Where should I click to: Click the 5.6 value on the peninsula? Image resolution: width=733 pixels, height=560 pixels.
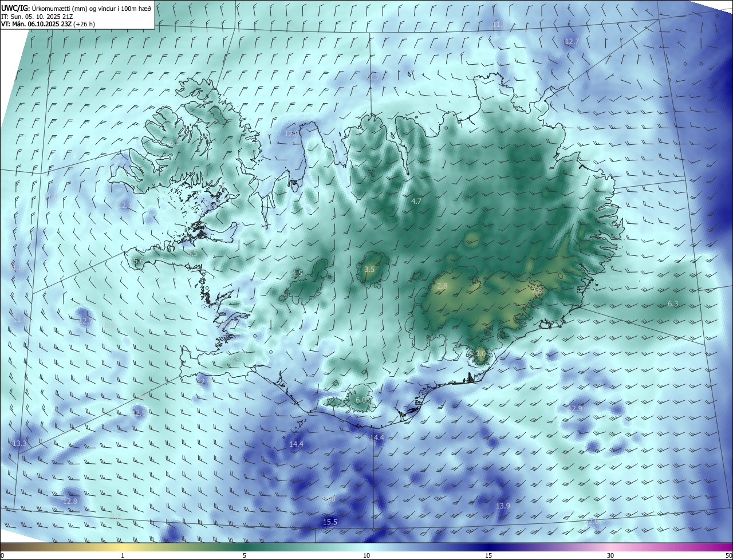click(139, 261)
